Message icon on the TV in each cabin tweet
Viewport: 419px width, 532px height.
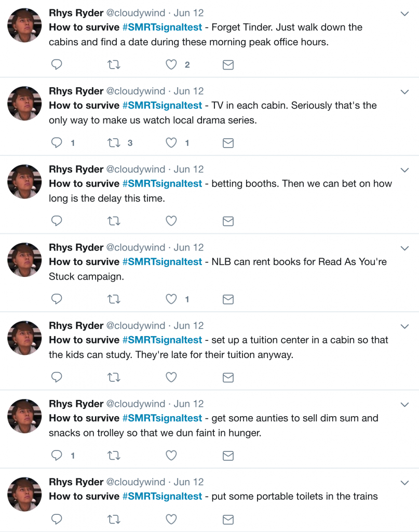click(x=228, y=143)
